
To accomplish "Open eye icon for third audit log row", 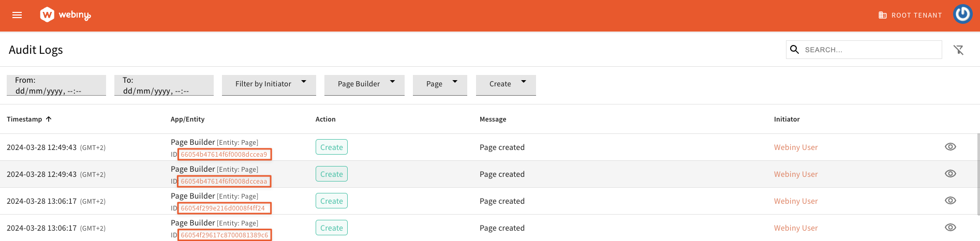I will pos(950,201).
